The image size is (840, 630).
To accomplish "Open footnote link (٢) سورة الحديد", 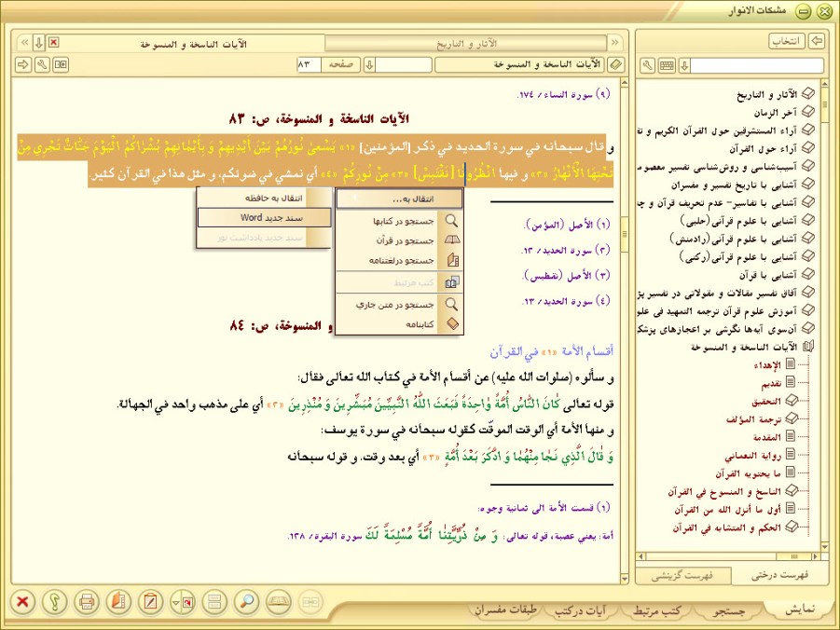I will [566, 250].
